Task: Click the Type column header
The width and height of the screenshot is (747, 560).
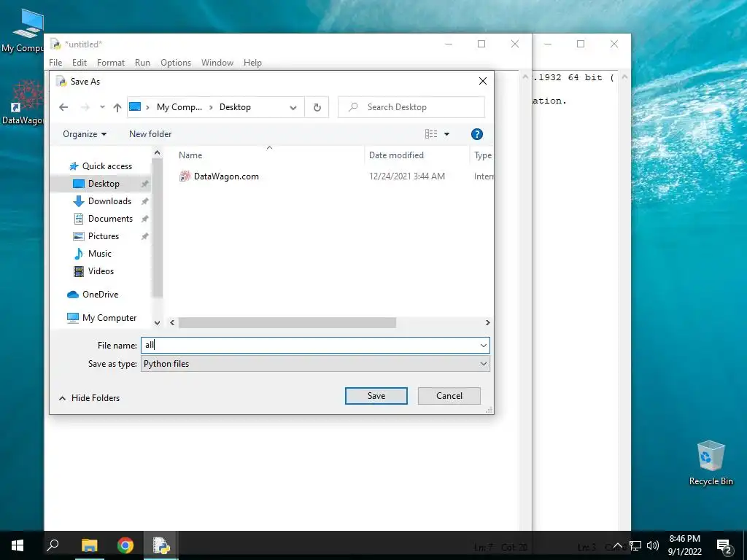Action: click(482, 155)
